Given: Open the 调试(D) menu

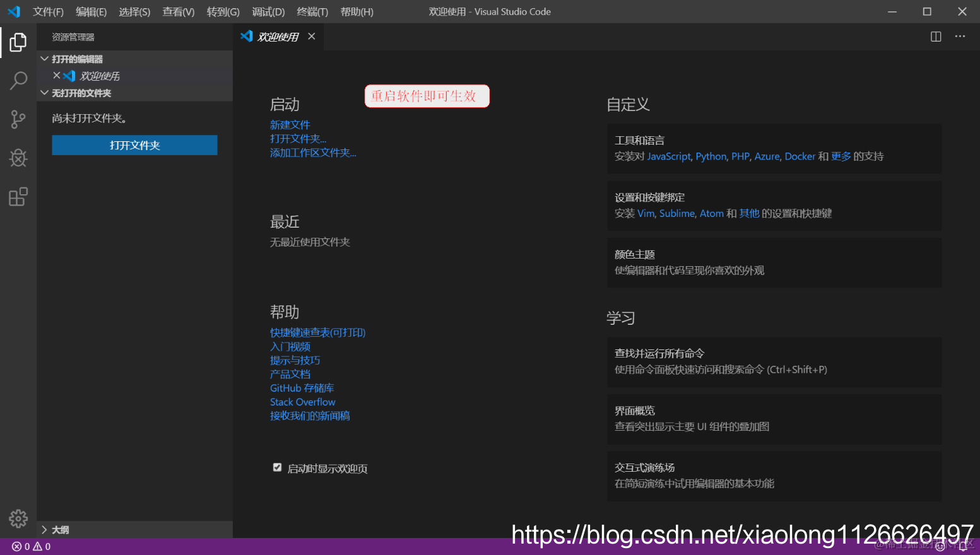Looking at the screenshot, I should pos(268,12).
